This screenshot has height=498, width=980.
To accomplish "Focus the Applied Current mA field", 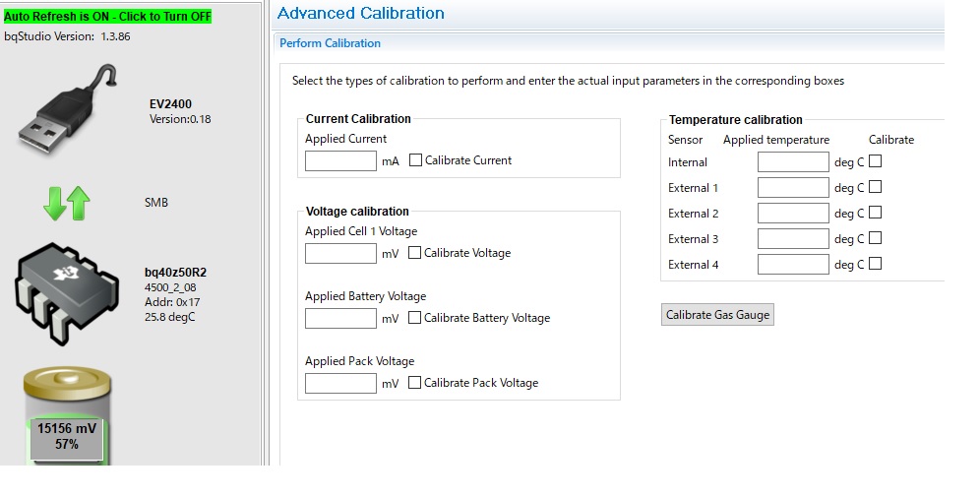I will coord(340,160).
